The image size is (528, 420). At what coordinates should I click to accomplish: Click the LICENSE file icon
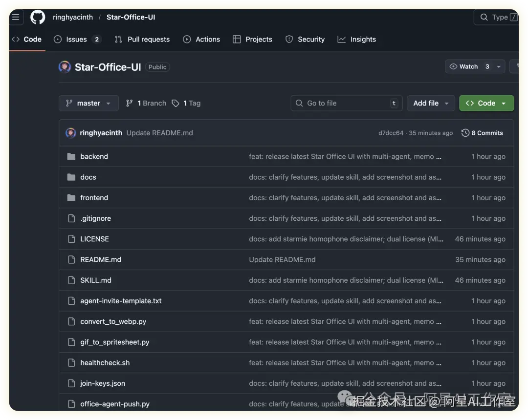click(x=71, y=239)
